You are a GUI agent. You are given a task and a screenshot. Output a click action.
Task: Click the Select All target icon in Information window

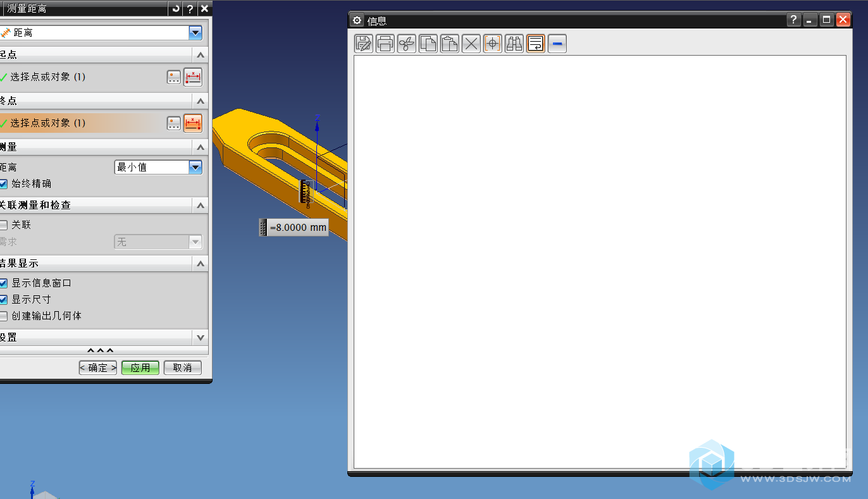point(493,44)
